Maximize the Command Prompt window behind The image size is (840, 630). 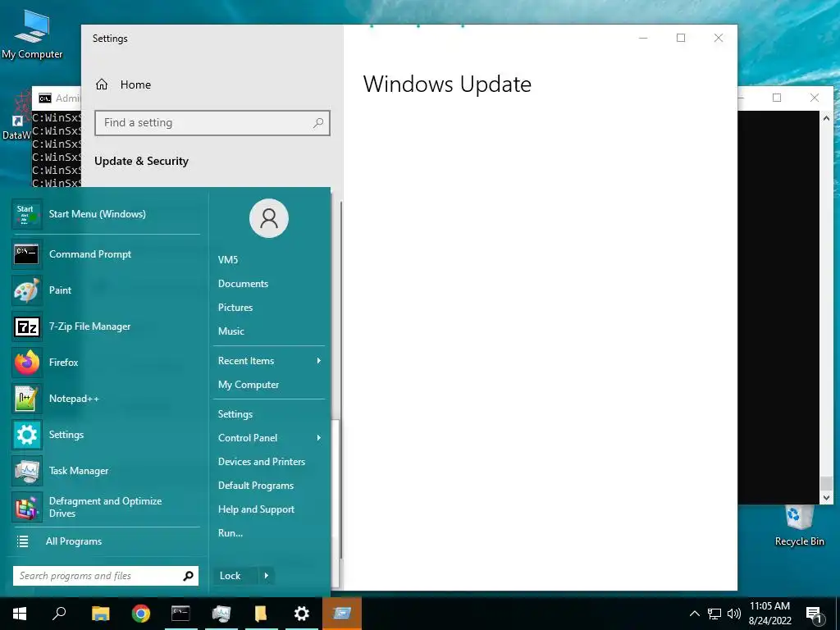point(777,98)
